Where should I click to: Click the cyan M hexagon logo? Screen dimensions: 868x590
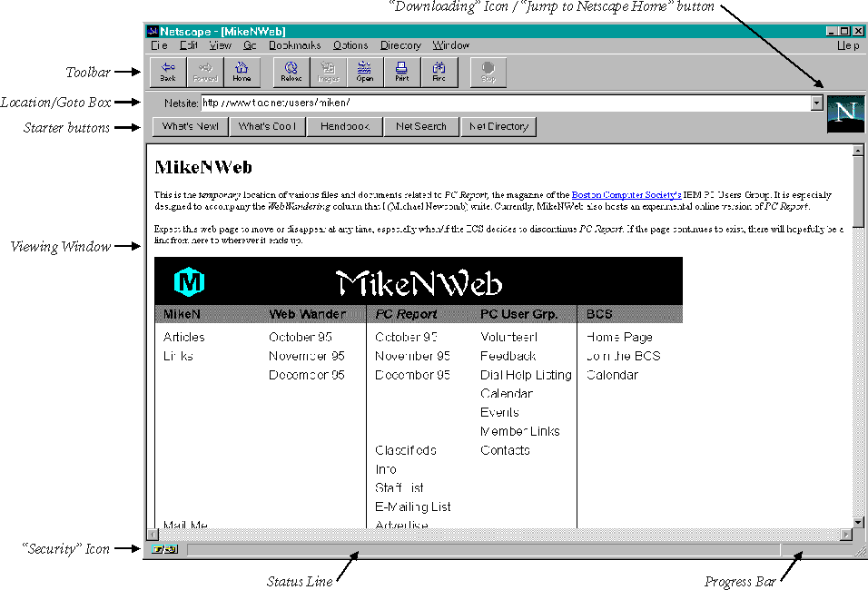[190, 282]
